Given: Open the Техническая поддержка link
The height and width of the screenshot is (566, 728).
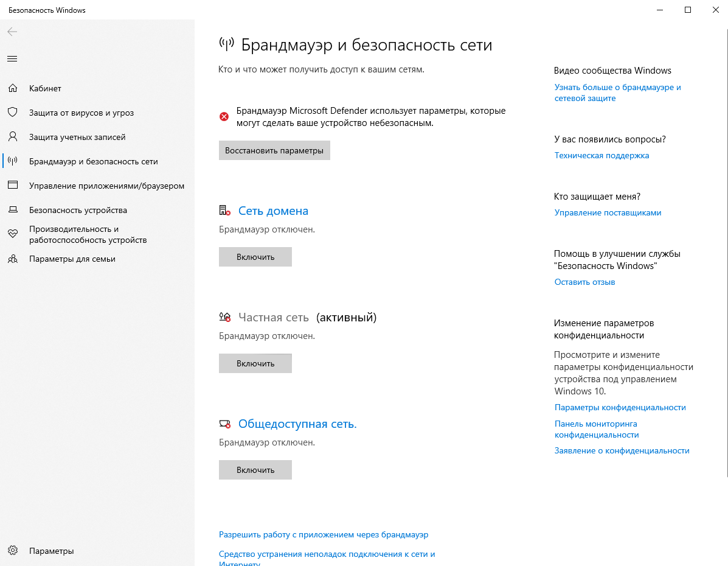Looking at the screenshot, I should (x=601, y=155).
